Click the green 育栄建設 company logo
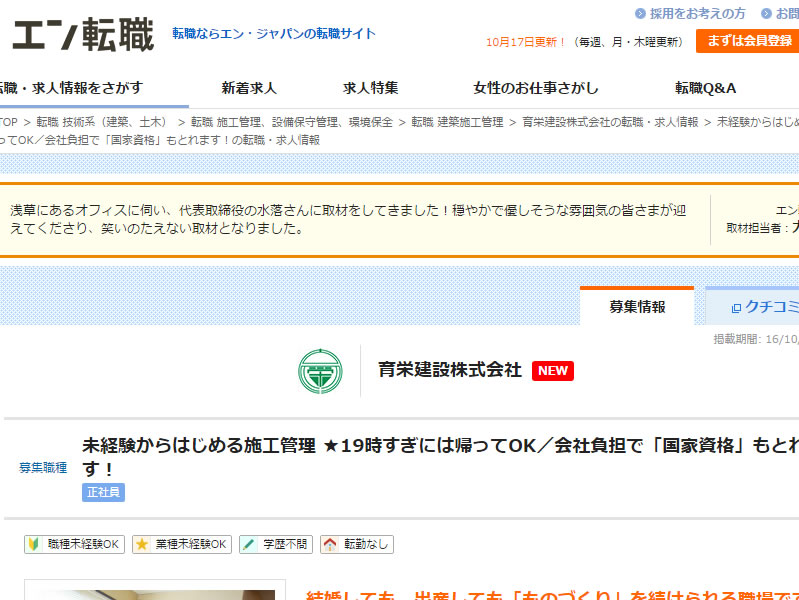 [x=320, y=371]
